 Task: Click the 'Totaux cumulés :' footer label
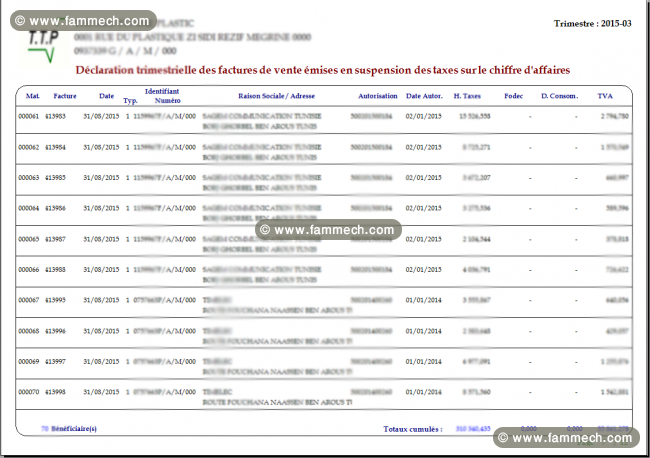412,429
